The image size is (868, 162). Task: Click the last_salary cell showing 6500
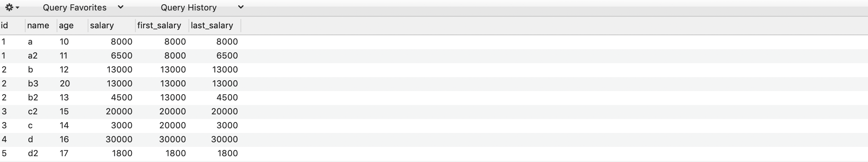pos(227,56)
